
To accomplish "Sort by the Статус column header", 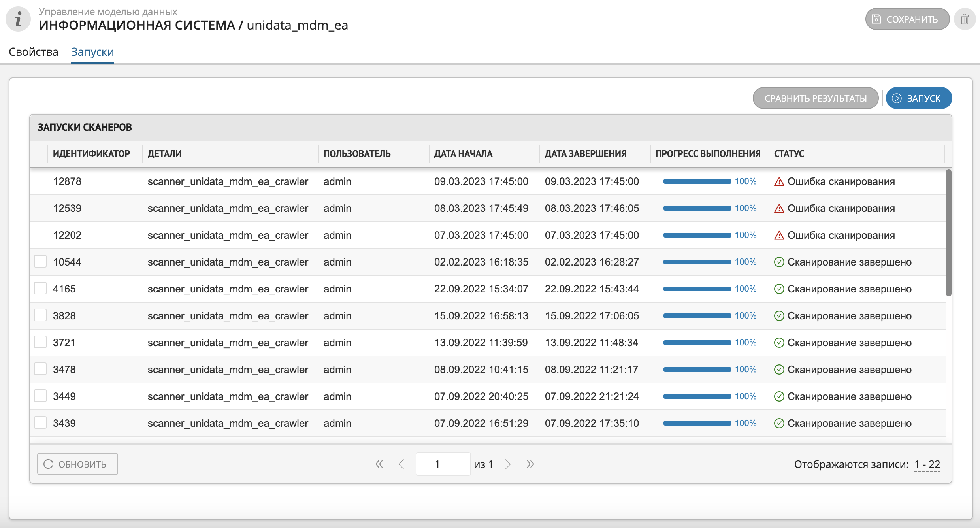I will click(x=857, y=154).
